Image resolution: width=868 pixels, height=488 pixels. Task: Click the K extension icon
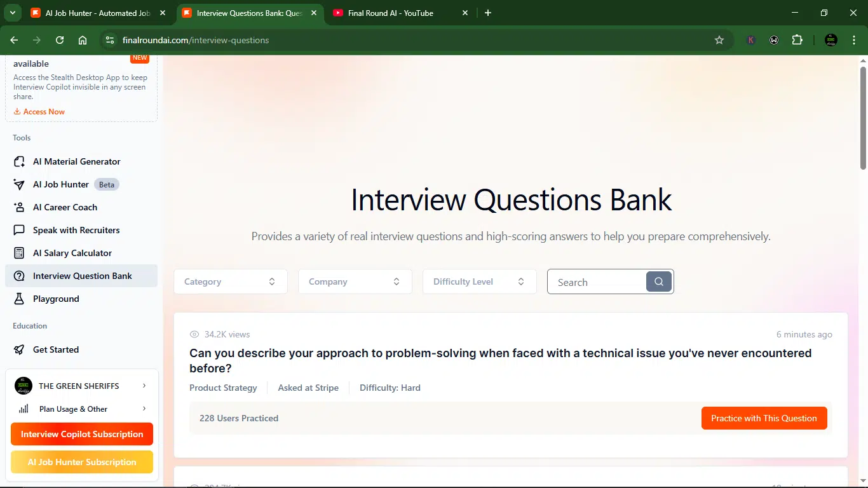(x=751, y=40)
